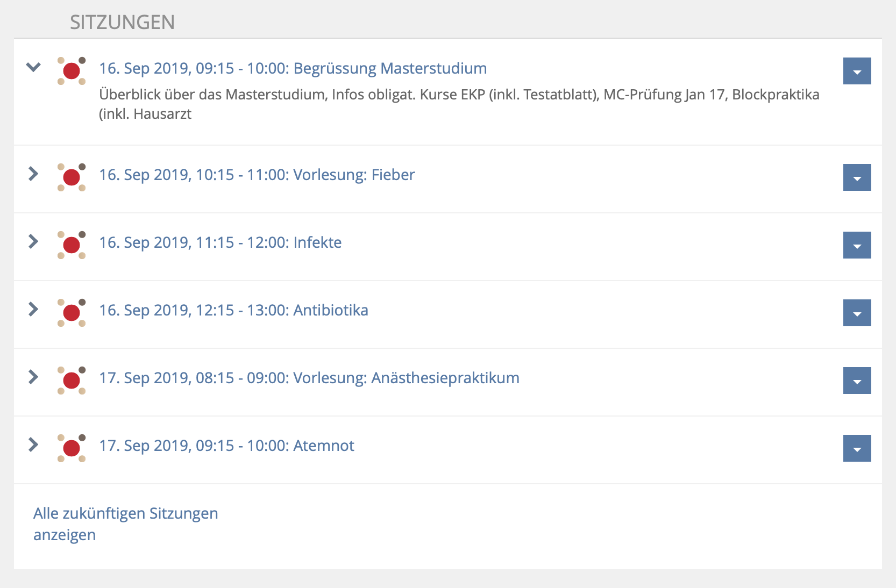896x588 pixels.
Task: Click the session icon next to Vorlesung: Fieber
Action: point(72,177)
